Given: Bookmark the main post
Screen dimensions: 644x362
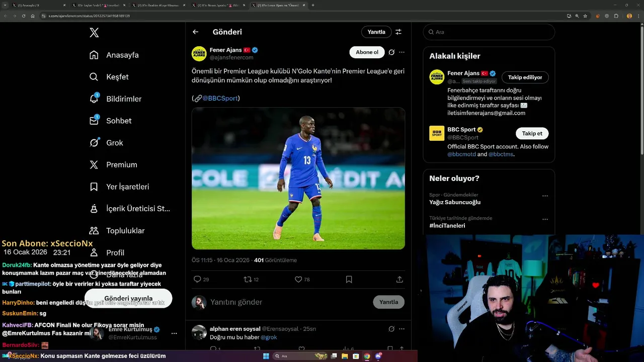Looking at the screenshot, I should pyautogui.click(x=349, y=279).
